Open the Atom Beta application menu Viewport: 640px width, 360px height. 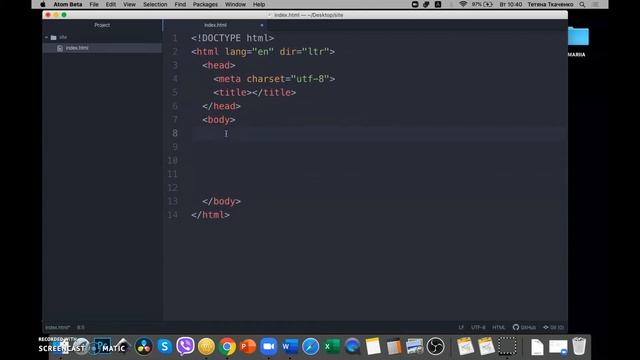pos(68,4)
